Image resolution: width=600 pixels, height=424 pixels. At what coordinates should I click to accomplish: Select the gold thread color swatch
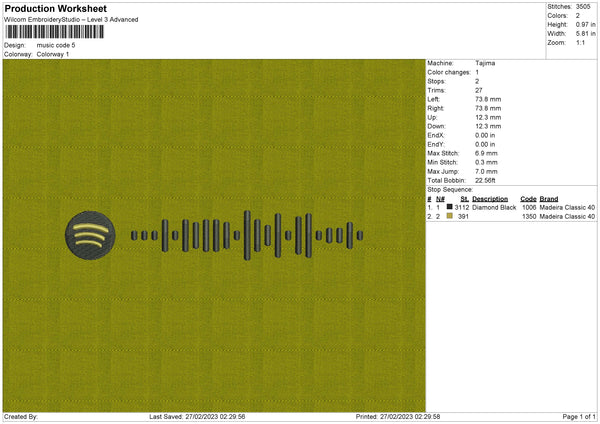450,216
